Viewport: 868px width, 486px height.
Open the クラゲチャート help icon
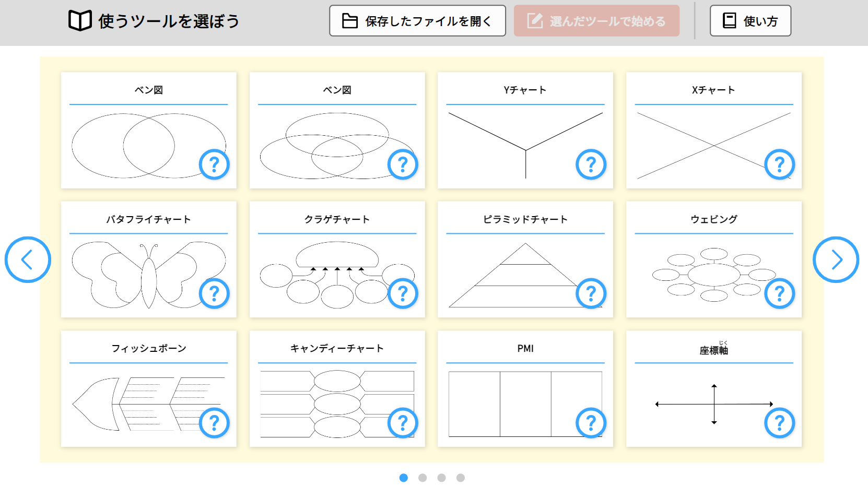click(x=403, y=293)
